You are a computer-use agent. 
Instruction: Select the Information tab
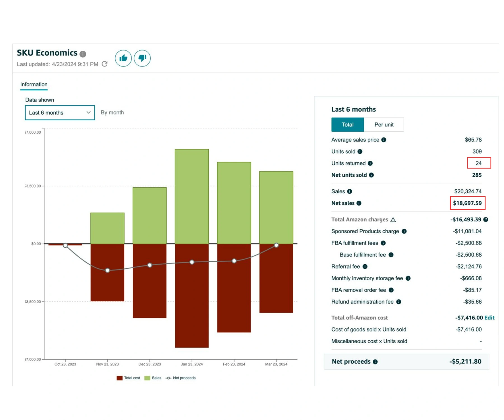[34, 85]
